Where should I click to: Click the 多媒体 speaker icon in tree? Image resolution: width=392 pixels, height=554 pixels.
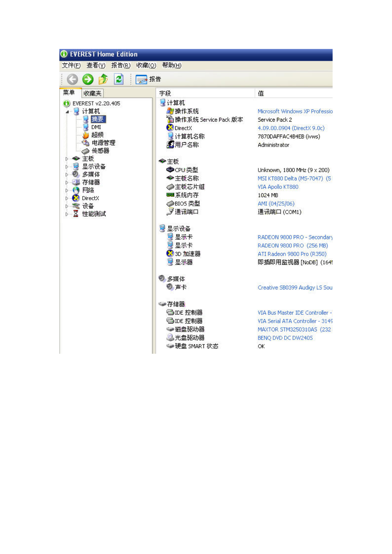pos(76,174)
